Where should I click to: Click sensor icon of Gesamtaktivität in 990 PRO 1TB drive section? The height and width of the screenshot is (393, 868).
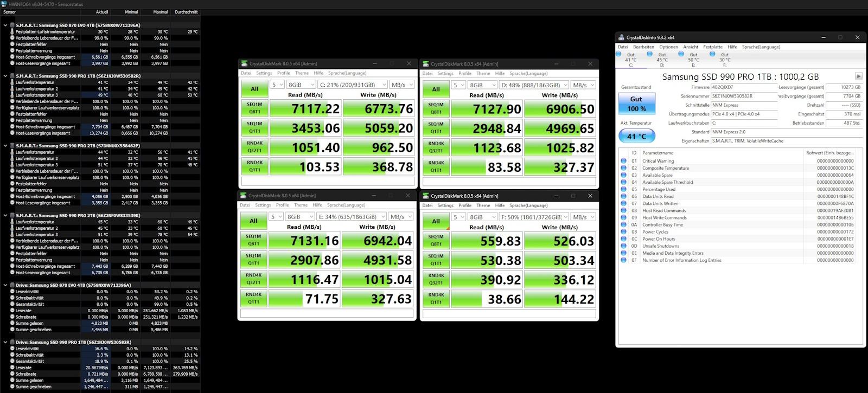[12, 361]
